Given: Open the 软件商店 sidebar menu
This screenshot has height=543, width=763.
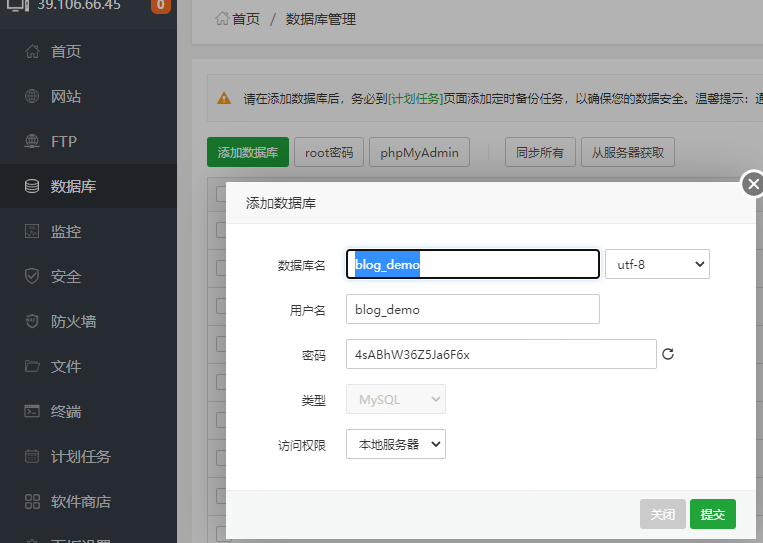Looking at the screenshot, I should pyautogui.click(x=88, y=501).
